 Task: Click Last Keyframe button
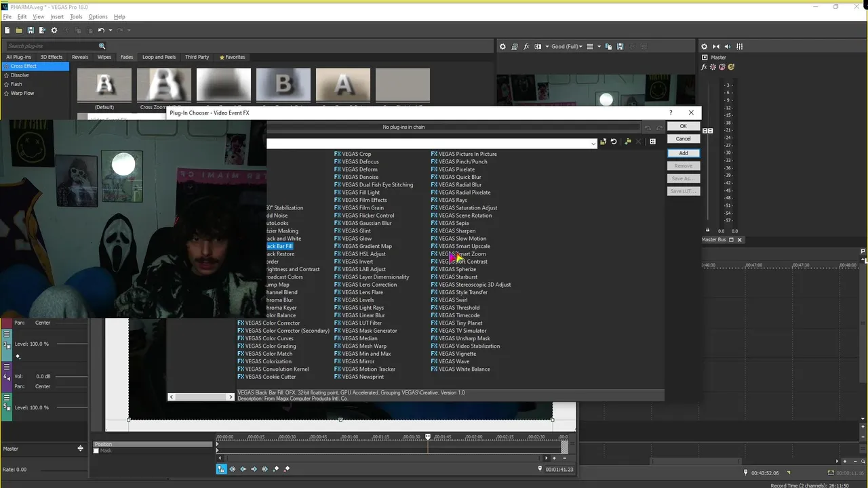click(265, 469)
